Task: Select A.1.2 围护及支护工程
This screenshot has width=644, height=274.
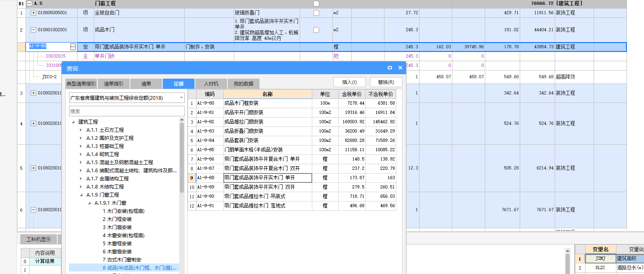Action: coord(110,138)
